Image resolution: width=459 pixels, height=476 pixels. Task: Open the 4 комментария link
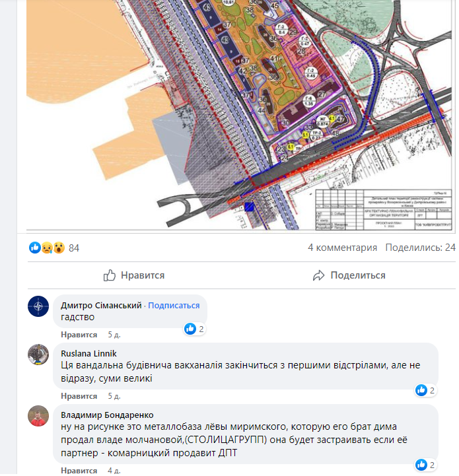(x=343, y=248)
